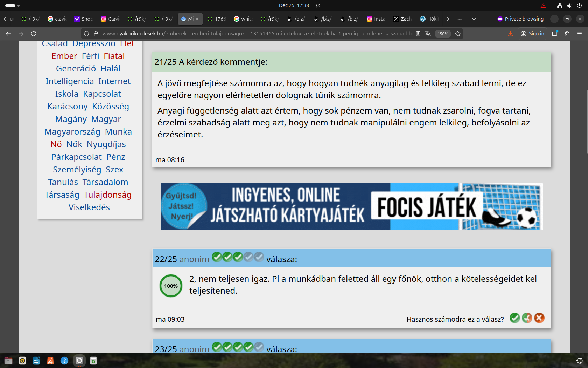Open the 'Karácsony' tag link
Screen dimensions: 588x368
(68, 107)
